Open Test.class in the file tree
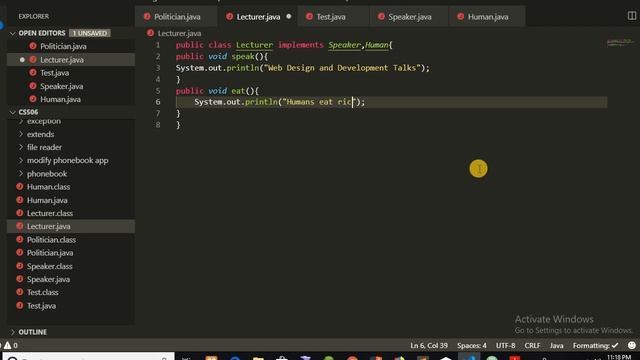Screen dimensions: 640x360 coord(42,293)
